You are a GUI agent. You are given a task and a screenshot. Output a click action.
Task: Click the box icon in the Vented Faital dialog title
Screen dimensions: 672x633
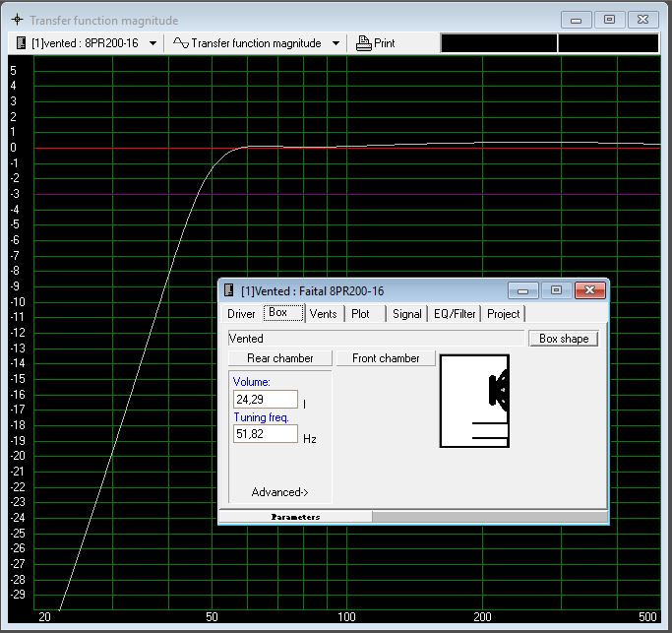(229, 290)
